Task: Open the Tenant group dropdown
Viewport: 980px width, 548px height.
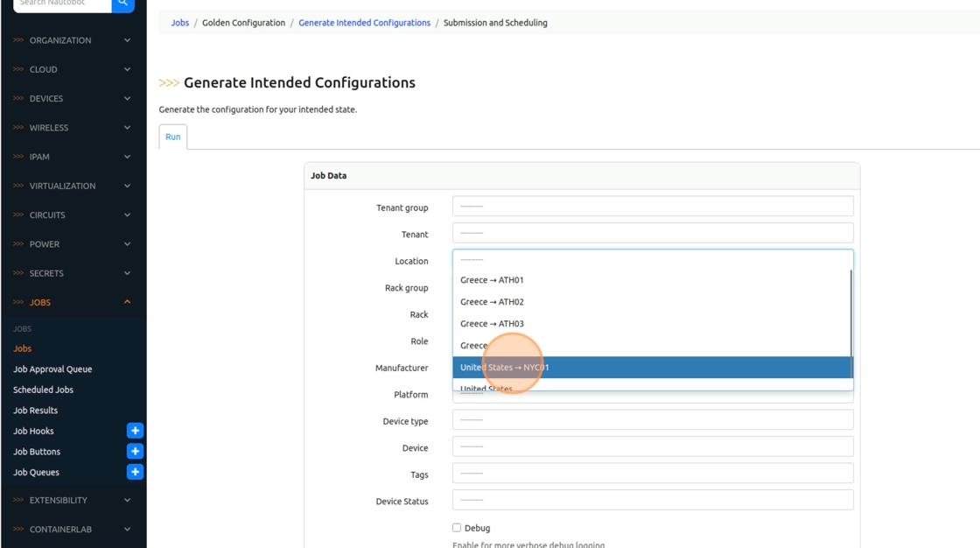Action: [652, 207]
